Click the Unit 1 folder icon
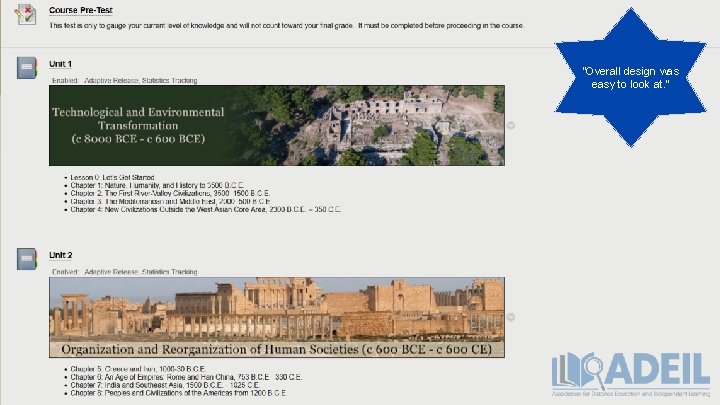Viewport: 720px width, 405px height. (27, 68)
